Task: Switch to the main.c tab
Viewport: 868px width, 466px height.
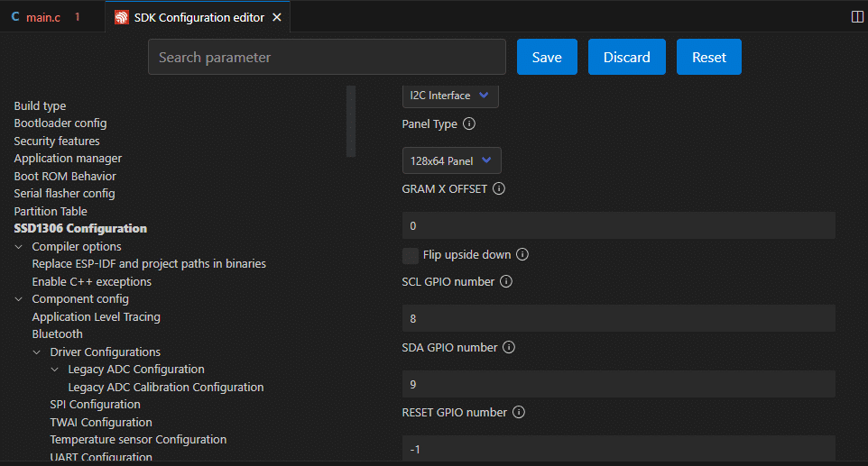Action: (x=52, y=17)
